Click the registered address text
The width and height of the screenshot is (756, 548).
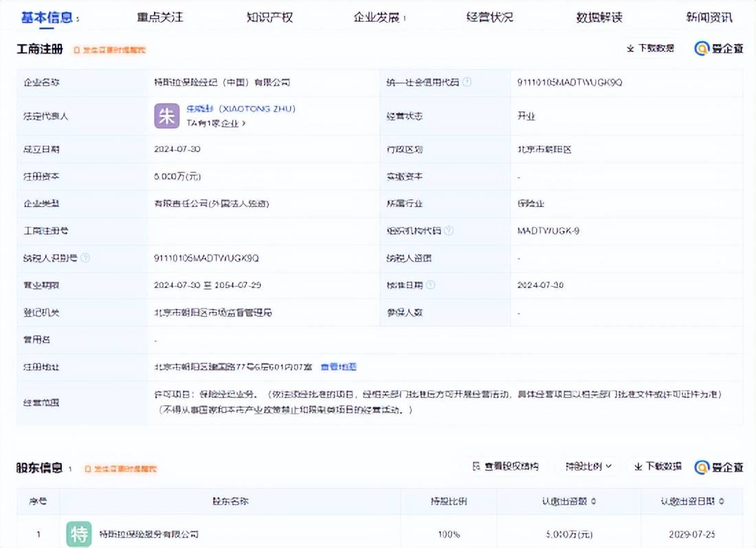coord(234,367)
